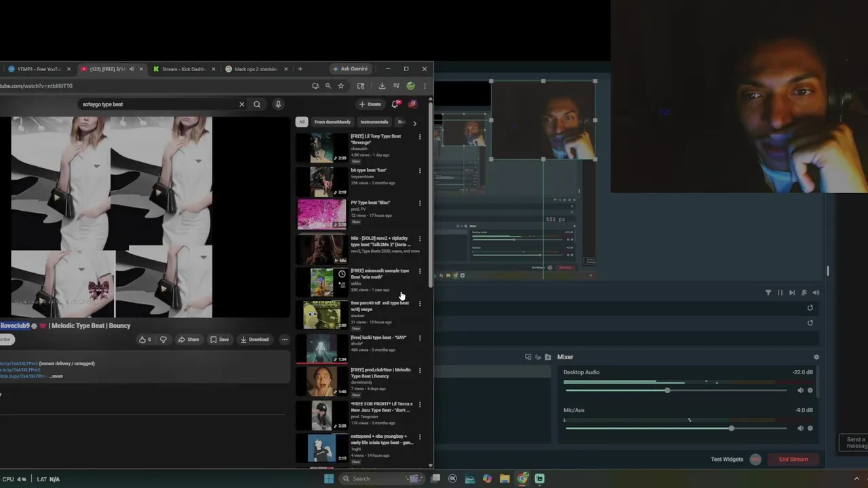Image resolution: width=868 pixels, height=488 pixels.
Task: Expand the description with "...more"
Action: point(56,376)
